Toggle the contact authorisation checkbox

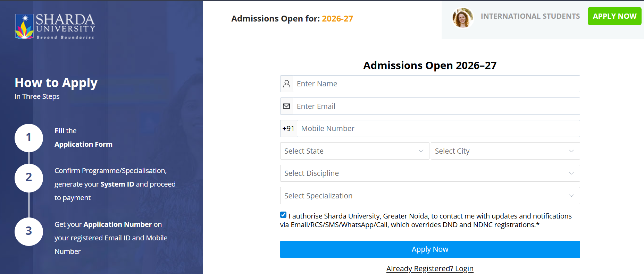click(283, 215)
